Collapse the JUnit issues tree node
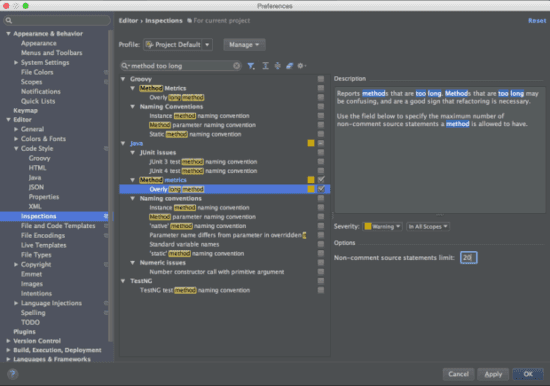The width and height of the screenshot is (550, 386). 133,152
